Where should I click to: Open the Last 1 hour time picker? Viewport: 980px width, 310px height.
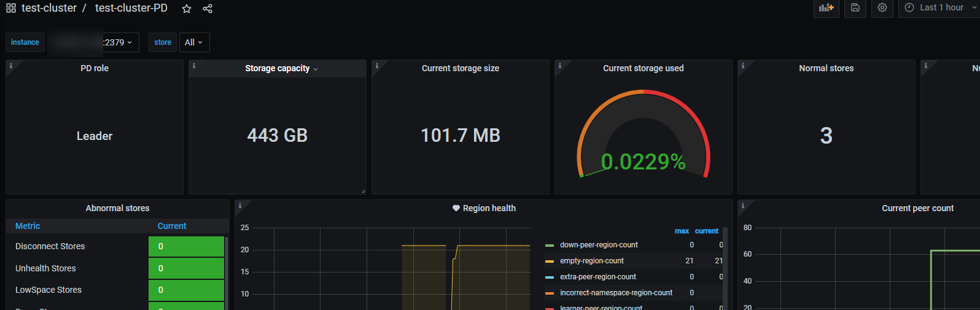click(939, 8)
